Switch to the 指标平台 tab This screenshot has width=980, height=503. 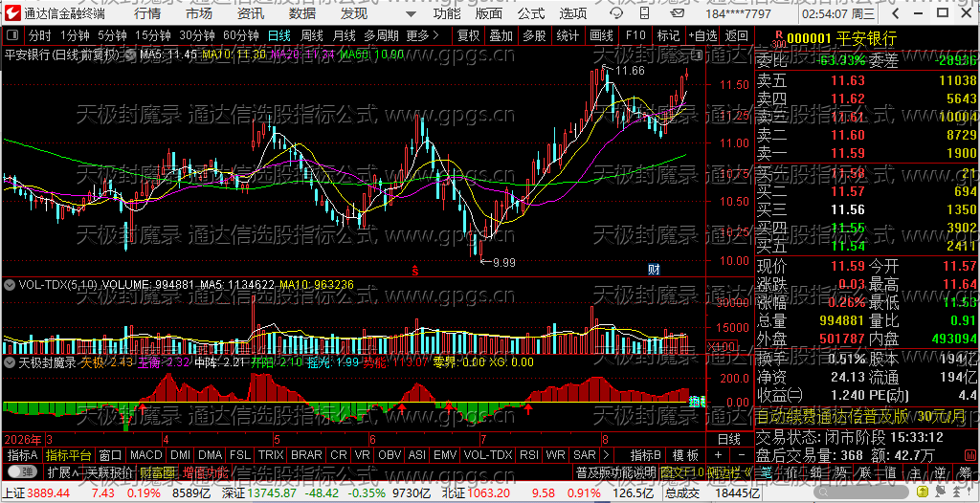coord(69,454)
